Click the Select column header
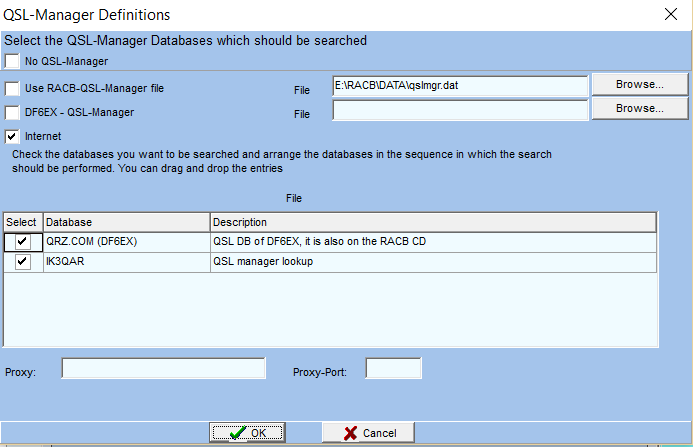Screen dimensions: 693x447 [22, 221]
